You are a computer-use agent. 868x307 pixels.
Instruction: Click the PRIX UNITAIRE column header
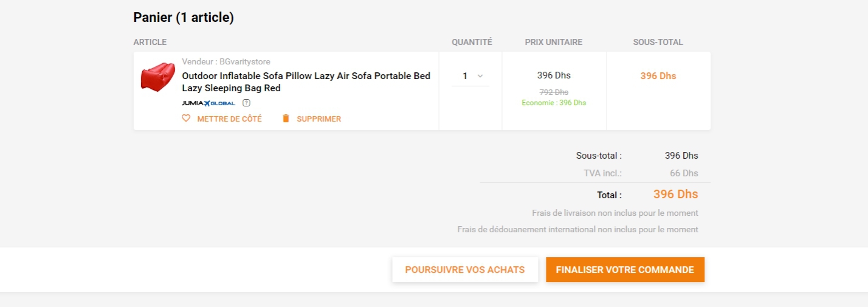554,42
